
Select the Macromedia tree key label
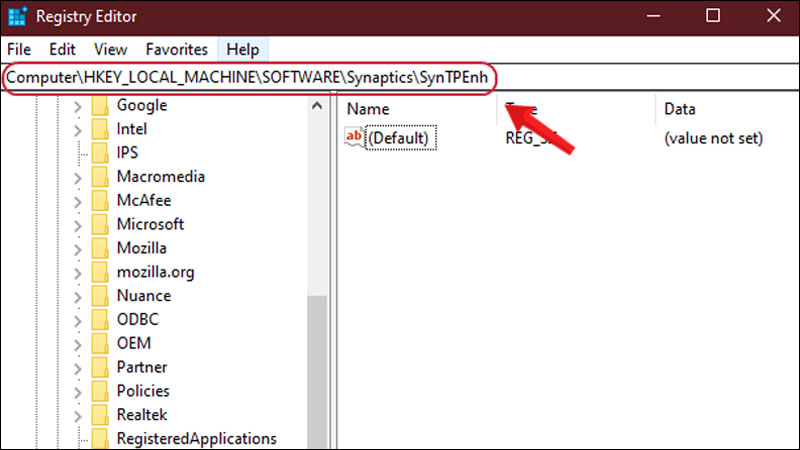point(161,177)
